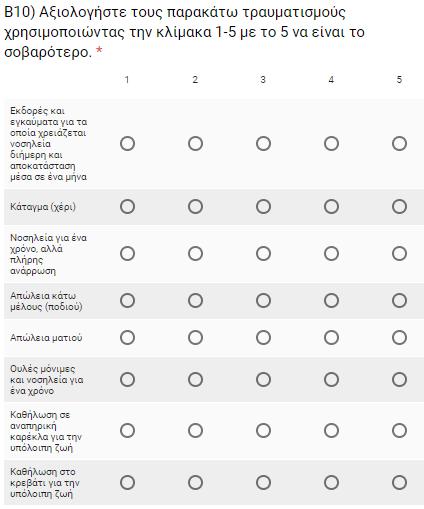This screenshot has width=424, height=509.
Task: Rate 'Απώλεια ματιού' with 5
Action: pyautogui.click(x=399, y=338)
